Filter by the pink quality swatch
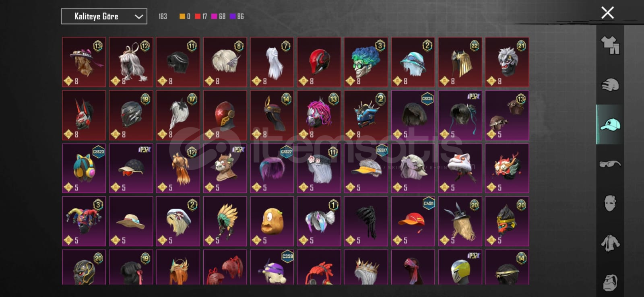The width and height of the screenshot is (644, 297). click(214, 16)
